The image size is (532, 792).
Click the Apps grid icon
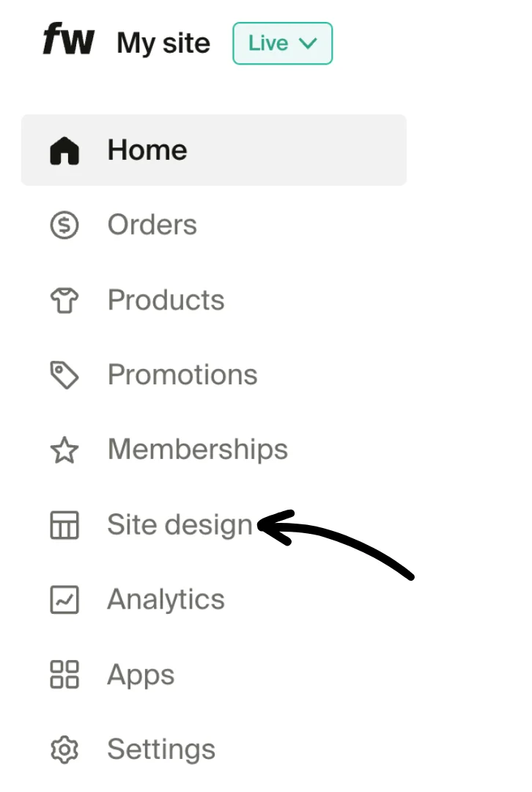[x=64, y=675]
